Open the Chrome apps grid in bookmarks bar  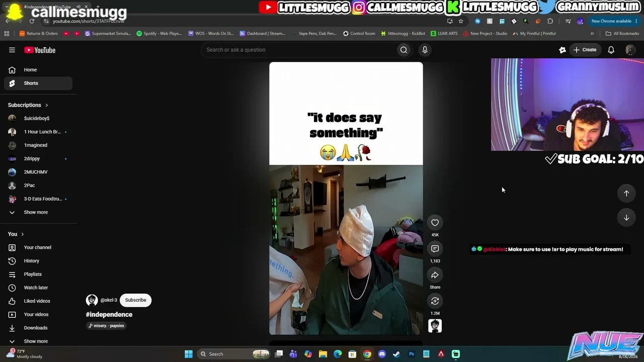point(7,34)
